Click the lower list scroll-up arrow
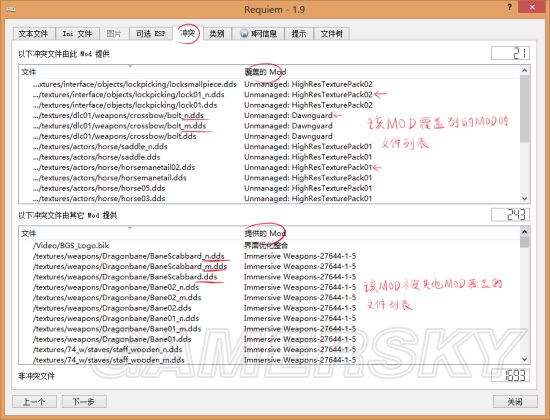 pos(524,232)
